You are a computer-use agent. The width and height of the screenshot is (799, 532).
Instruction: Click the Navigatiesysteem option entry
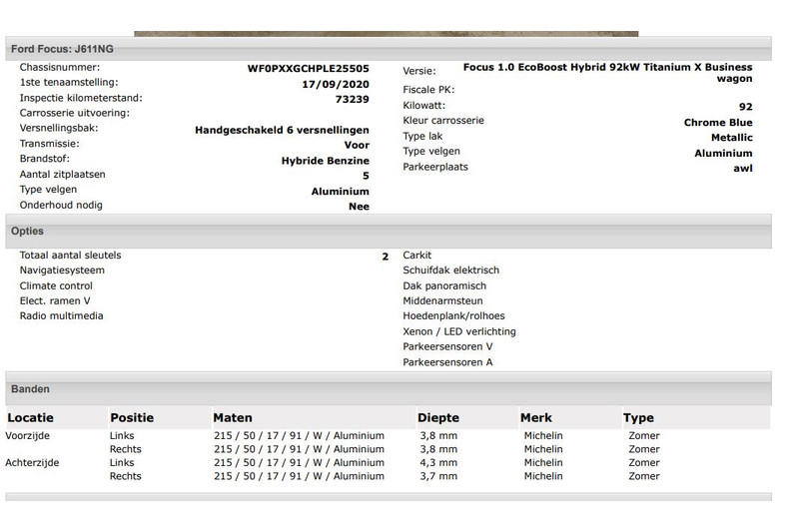pyautogui.click(x=62, y=270)
